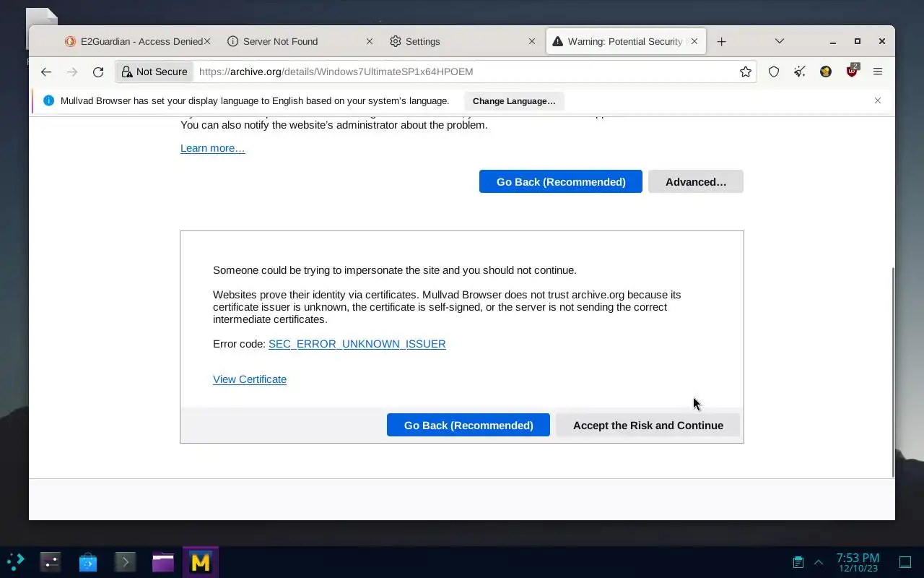Click the Mullvad Browser taskbar icon
The width and height of the screenshot is (924, 578).
[x=201, y=561]
